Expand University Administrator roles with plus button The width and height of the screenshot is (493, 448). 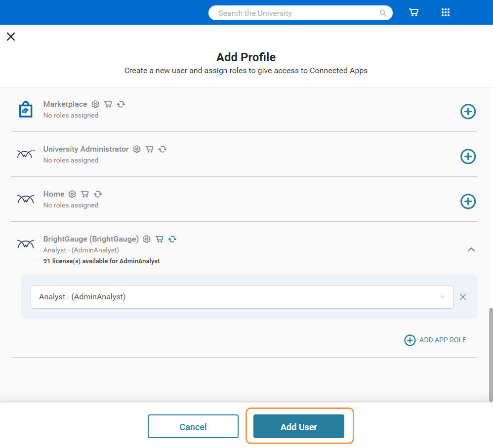tap(468, 157)
